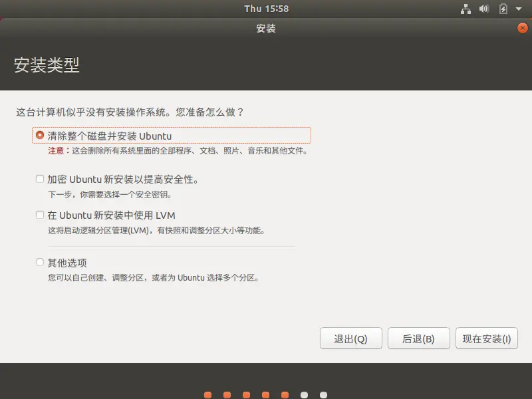Select the 其他选项 partitioning option

point(40,261)
